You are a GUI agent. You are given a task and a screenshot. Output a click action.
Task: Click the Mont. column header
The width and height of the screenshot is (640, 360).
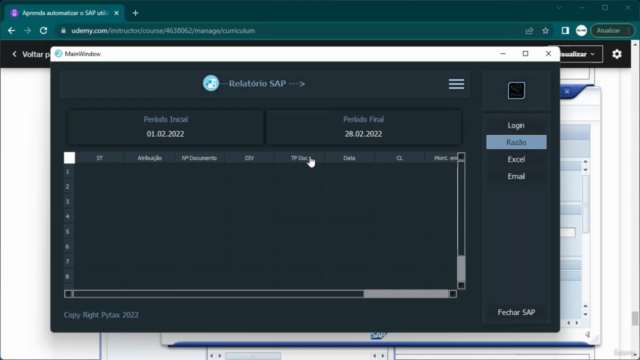[x=441, y=158]
